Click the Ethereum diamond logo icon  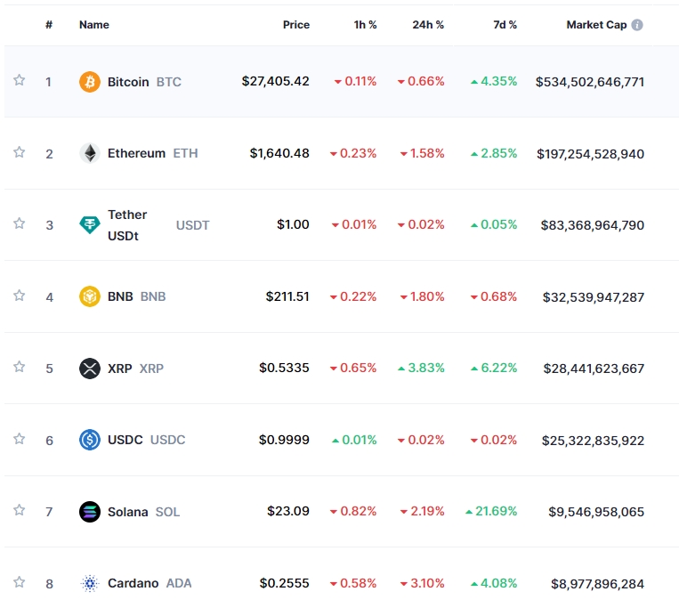click(90, 153)
